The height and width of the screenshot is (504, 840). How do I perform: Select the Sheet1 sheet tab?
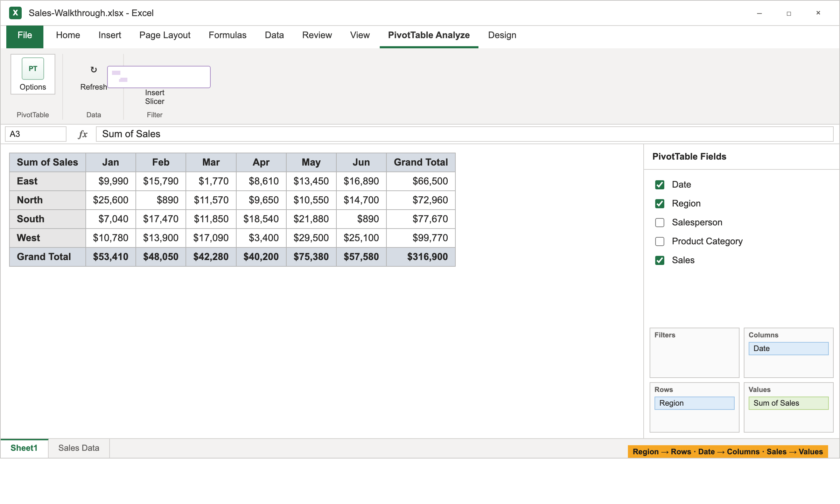point(24,448)
